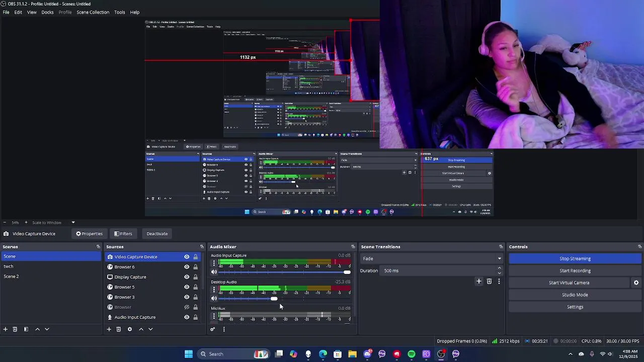The width and height of the screenshot is (644, 362).
Task: Click the Stop Streaming button
Action: [x=575, y=258]
